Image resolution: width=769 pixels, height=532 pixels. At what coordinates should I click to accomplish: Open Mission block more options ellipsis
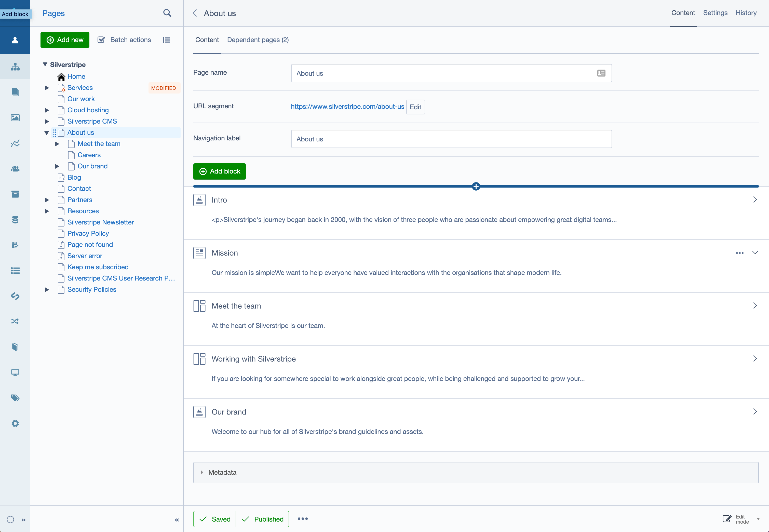tap(740, 253)
